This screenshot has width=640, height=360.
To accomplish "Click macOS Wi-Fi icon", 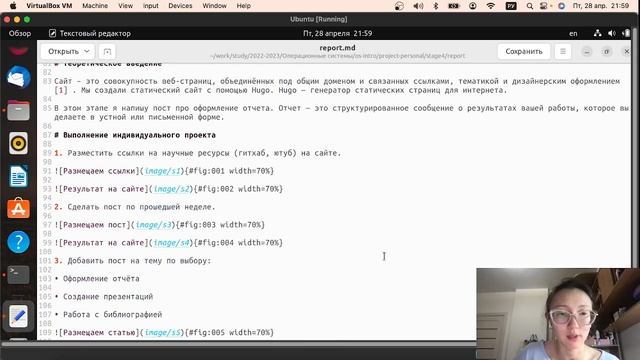I will pos(491,6).
